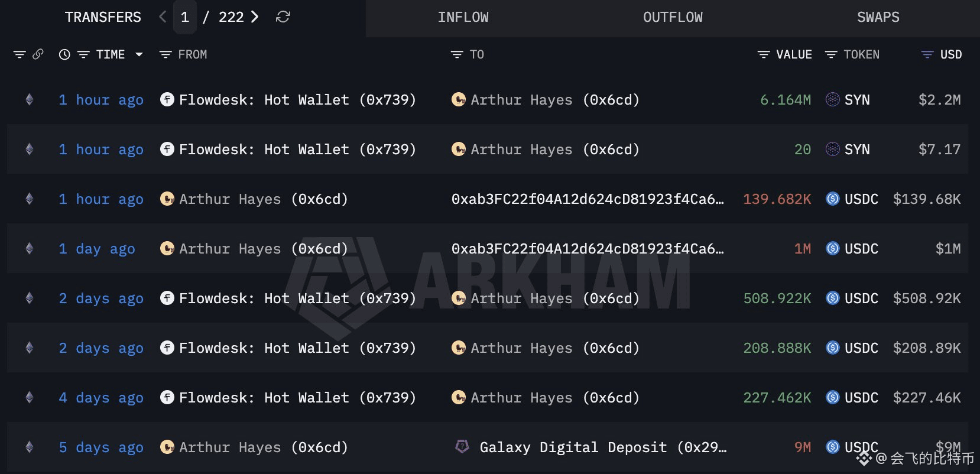Click the Flowdesk logo on the 6.164M SYN row
The width and height of the screenshot is (980, 474).
[x=167, y=99]
